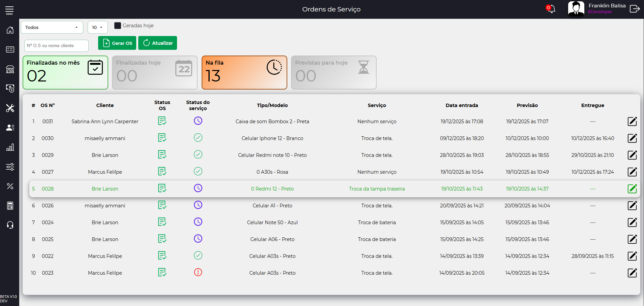Click the home icon in sidebar

coord(10,30)
